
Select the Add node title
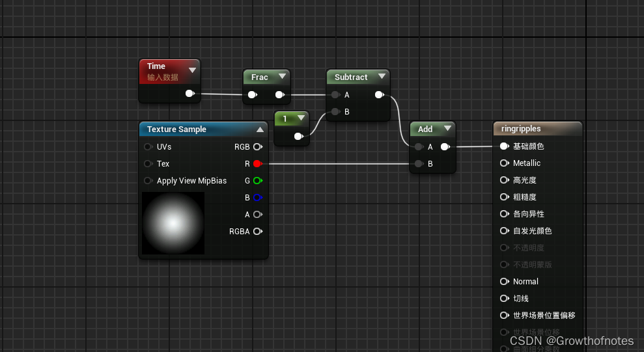coord(425,129)
